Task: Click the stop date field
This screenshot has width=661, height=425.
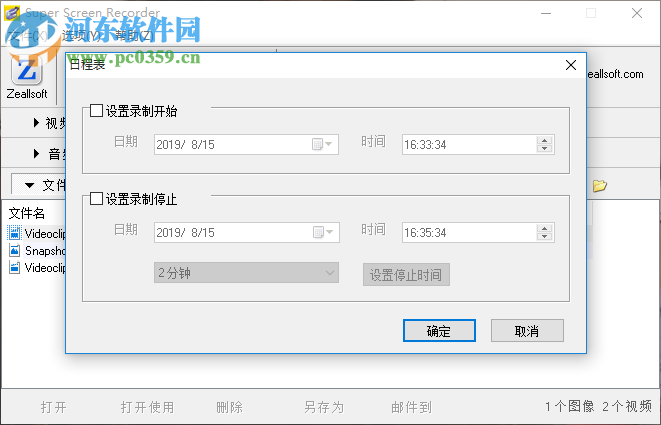Action: point(247,232)
